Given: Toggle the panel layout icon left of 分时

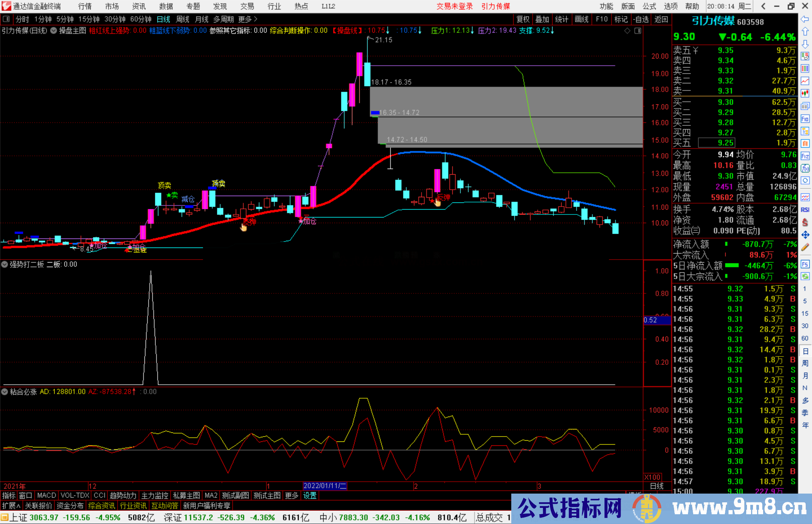Looking at the screenshot, I should coord(6,19).
